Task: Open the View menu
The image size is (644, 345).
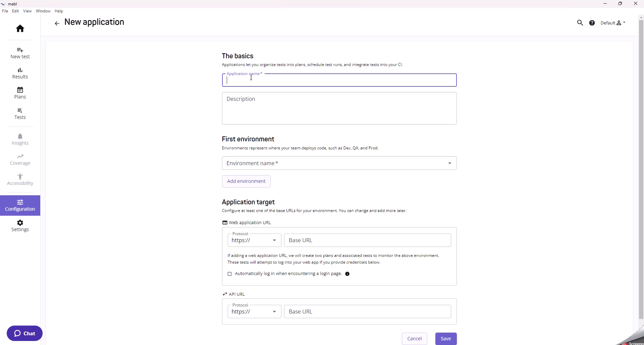Action: [x=27, y=11]
